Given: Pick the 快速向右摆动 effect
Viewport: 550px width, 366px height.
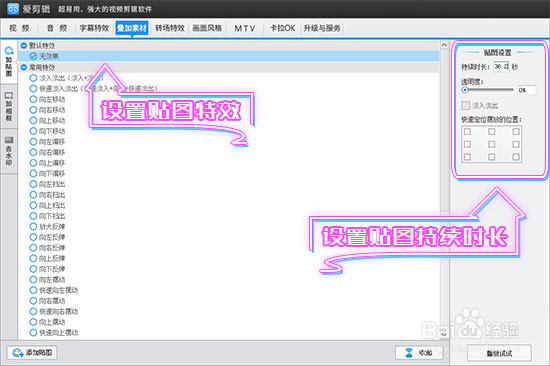Looking at the screenshot, I should click(x=33, y=311).
